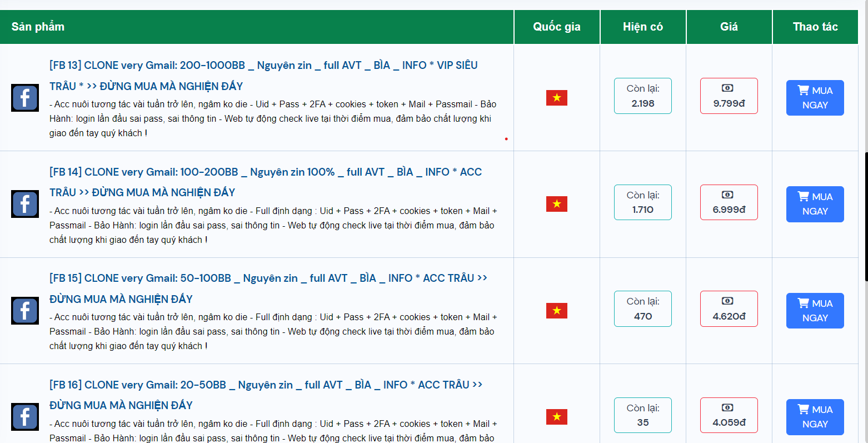Click the money icon above the 4.059đ price
This screenshot has height=443, width=868.
[x=727, y=407]
